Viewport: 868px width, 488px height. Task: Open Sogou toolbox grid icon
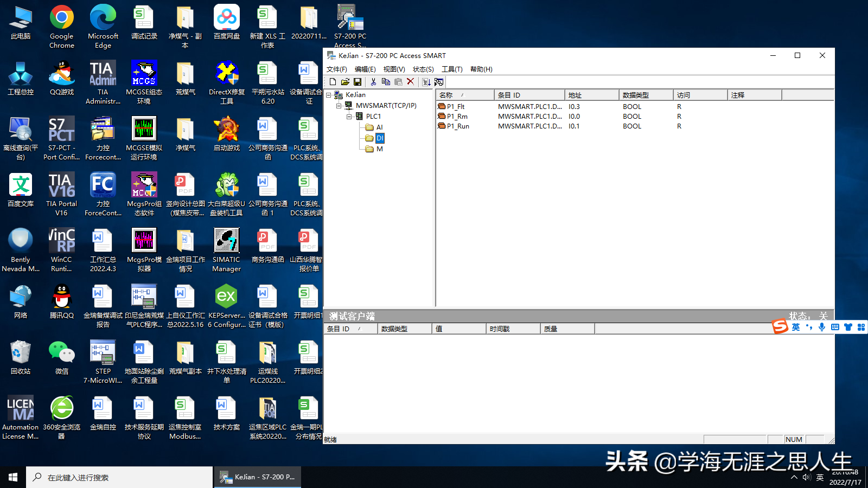pos(861,327)
